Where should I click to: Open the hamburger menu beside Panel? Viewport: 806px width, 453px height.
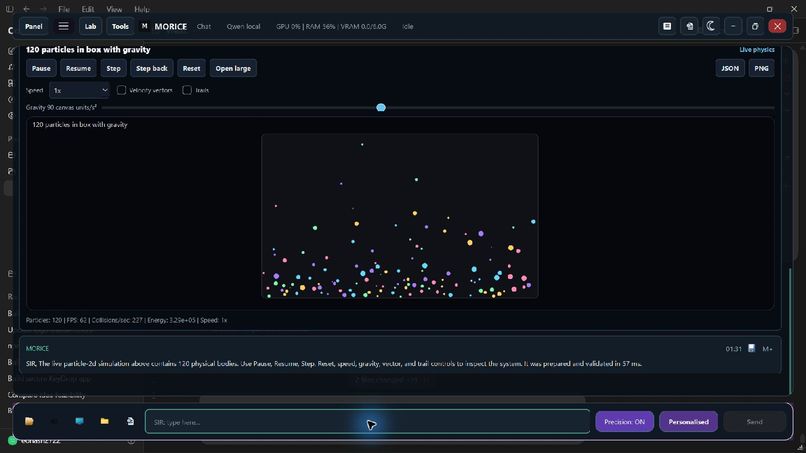(x=63, y=26)
